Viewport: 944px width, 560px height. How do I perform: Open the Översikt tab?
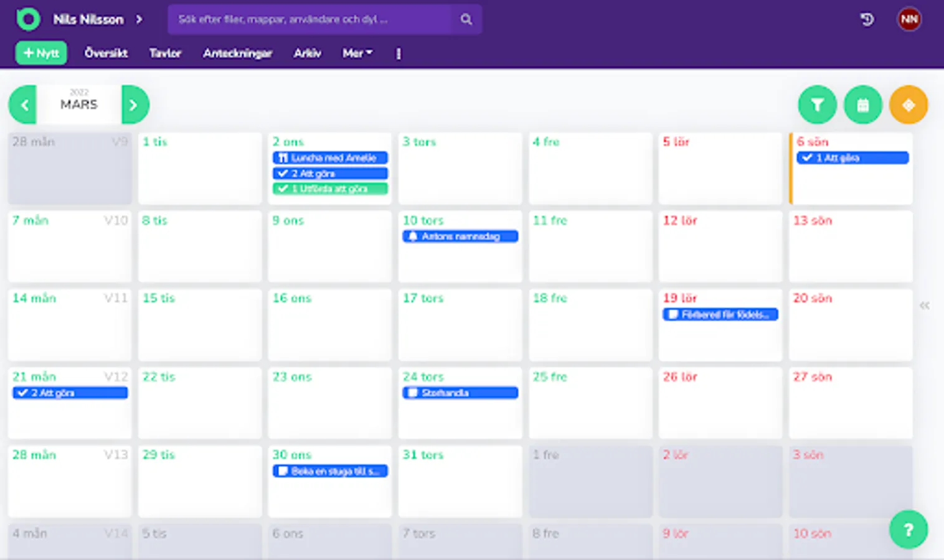(106, 54)
